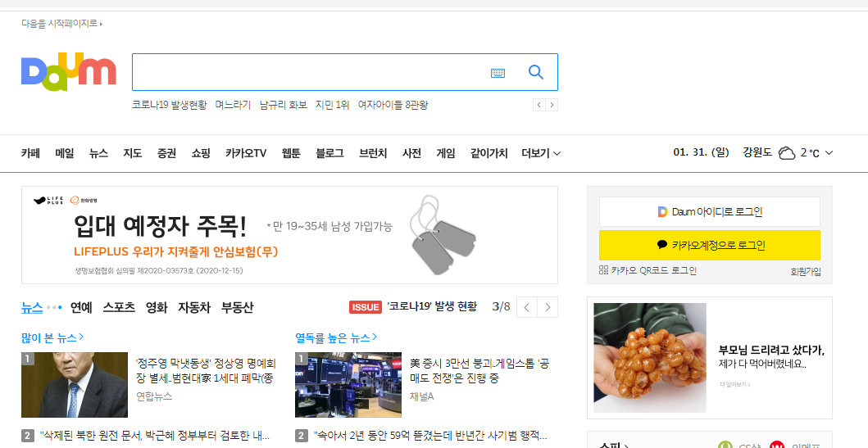Open the 메일 menu
868x448 pixels.
coord(64,153)
